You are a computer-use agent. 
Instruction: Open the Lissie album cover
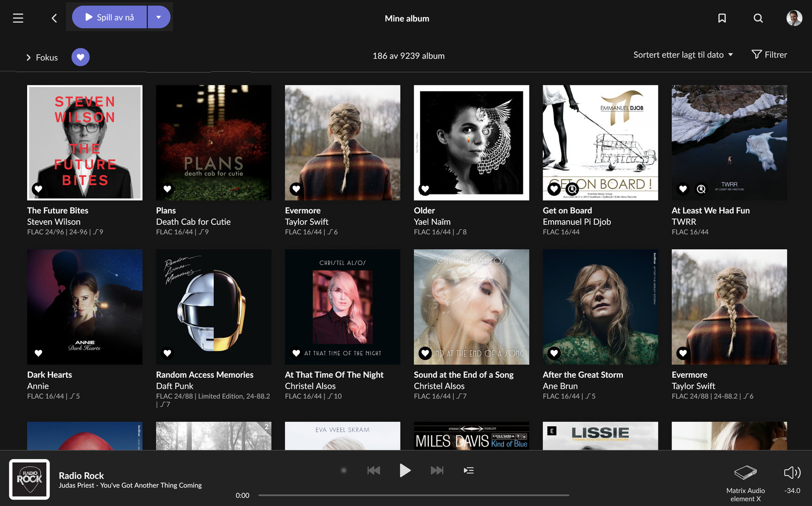600,436
